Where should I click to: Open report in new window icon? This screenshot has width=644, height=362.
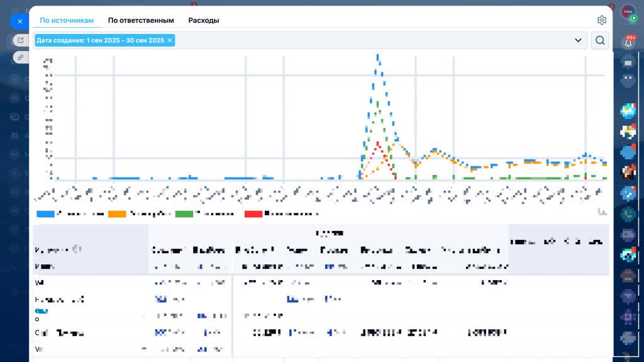coord(21,40)
